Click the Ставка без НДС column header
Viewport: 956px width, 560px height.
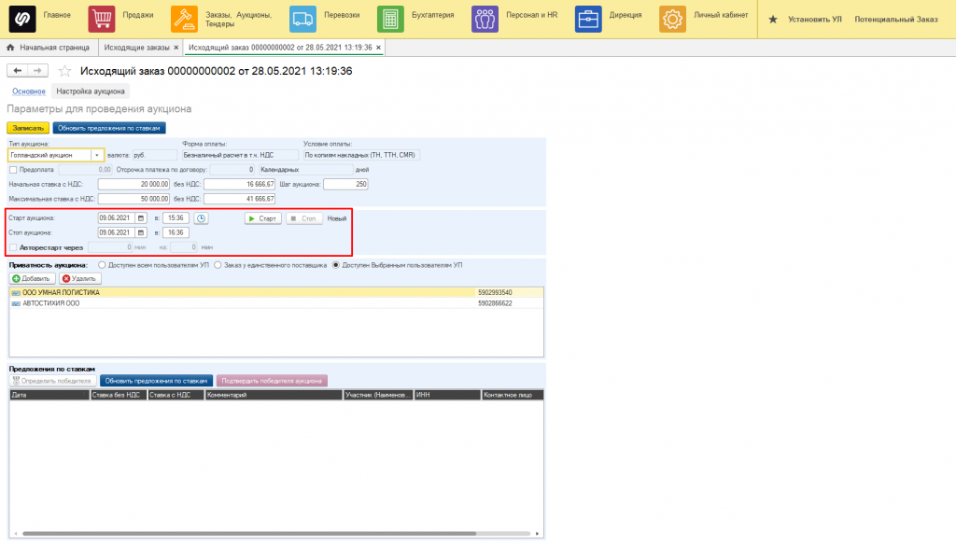[119, 395]
